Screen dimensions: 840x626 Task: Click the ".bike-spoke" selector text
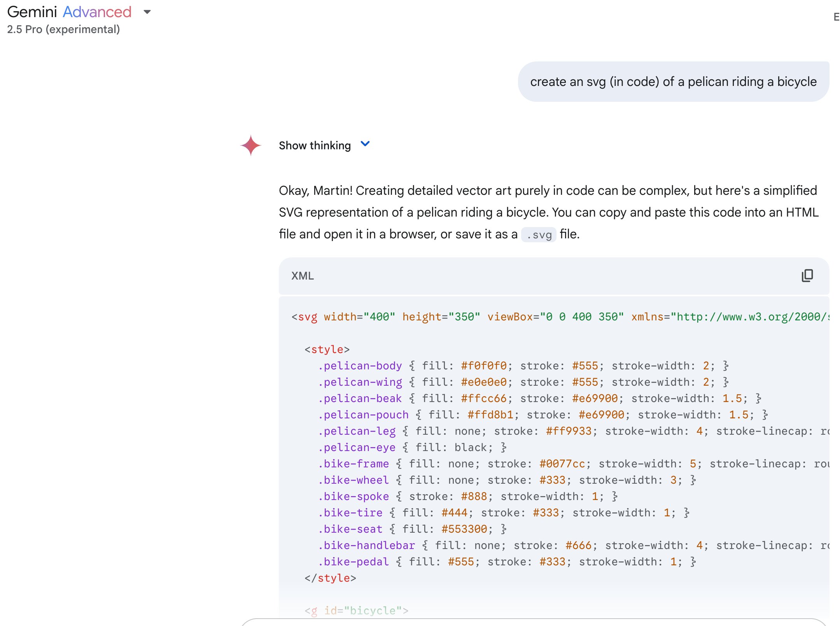353,497
